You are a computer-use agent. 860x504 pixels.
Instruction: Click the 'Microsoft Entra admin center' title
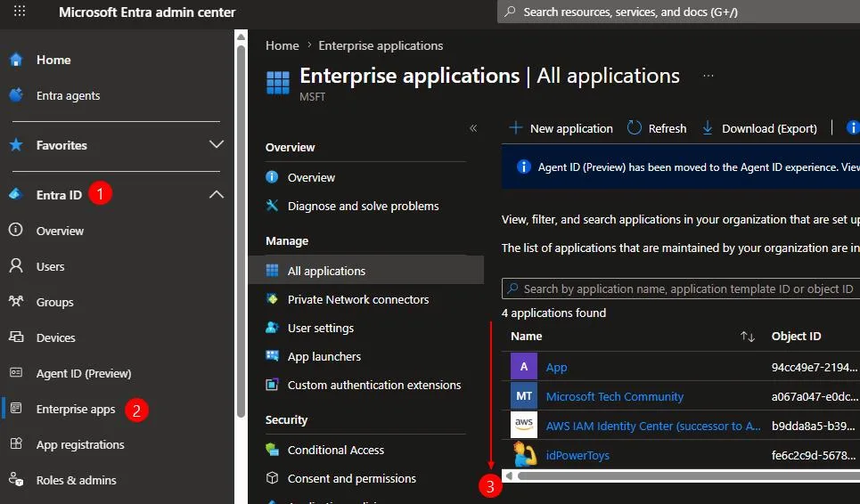coord(147,12)
